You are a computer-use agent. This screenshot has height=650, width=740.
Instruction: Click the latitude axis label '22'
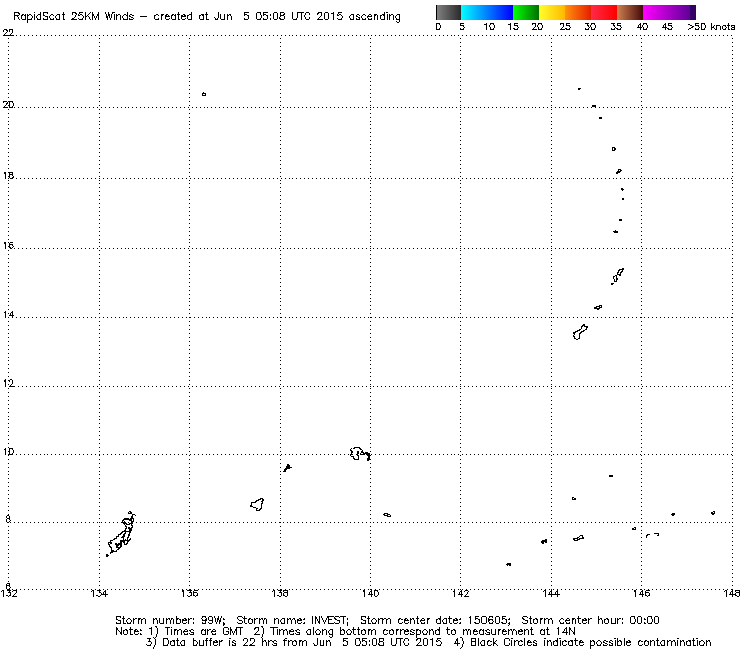8,33
